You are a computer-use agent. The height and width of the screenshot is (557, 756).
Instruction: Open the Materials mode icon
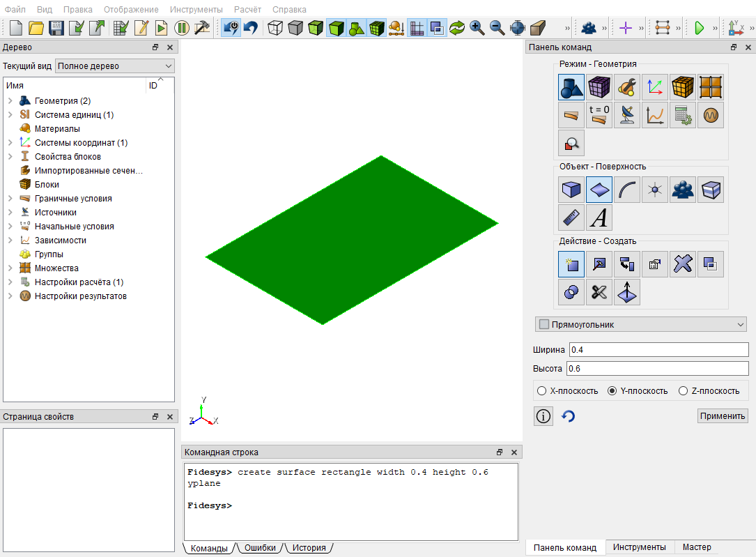[x=627, y=87]
